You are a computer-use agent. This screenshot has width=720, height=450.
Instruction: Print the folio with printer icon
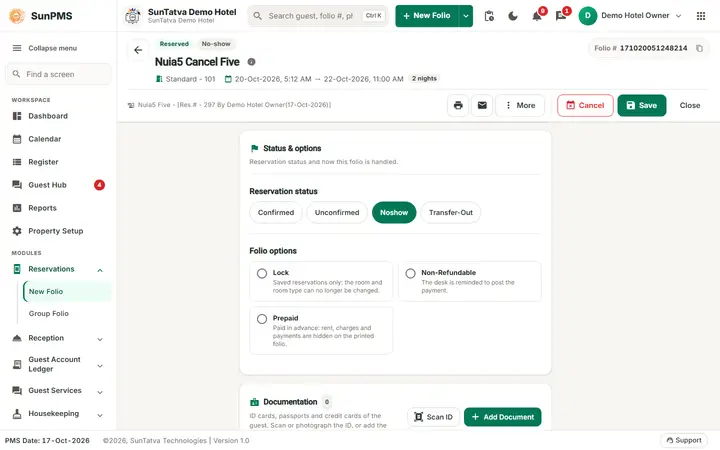pyautogui.click(x=458, y=105)
